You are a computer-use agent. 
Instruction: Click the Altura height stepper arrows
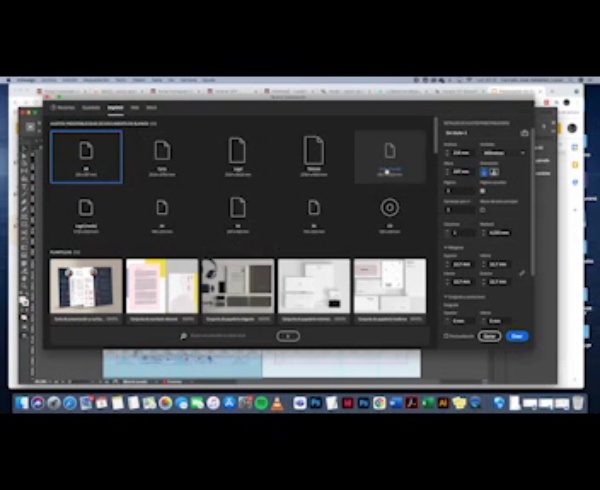pos(447,172)
